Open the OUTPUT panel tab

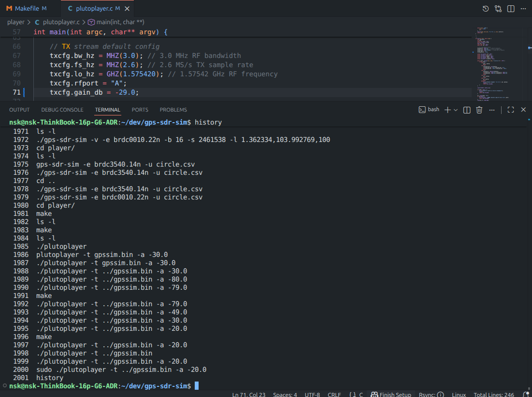tap(19, 110)
